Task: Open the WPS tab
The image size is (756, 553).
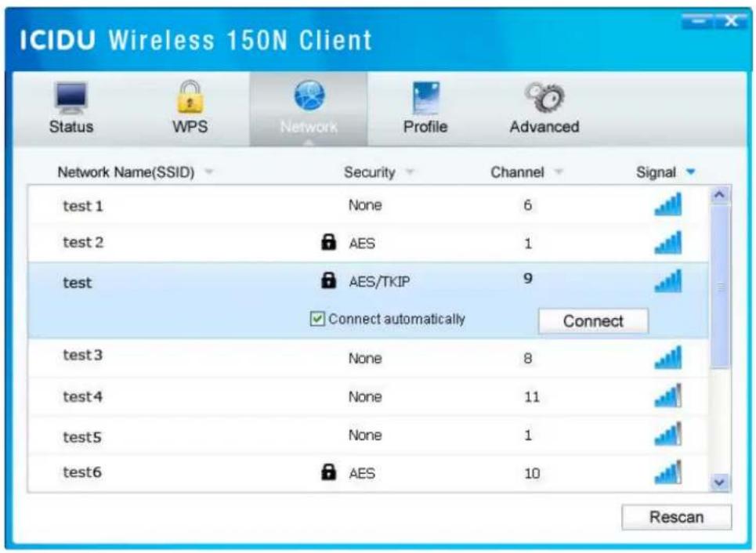Action: coord(190,109)
